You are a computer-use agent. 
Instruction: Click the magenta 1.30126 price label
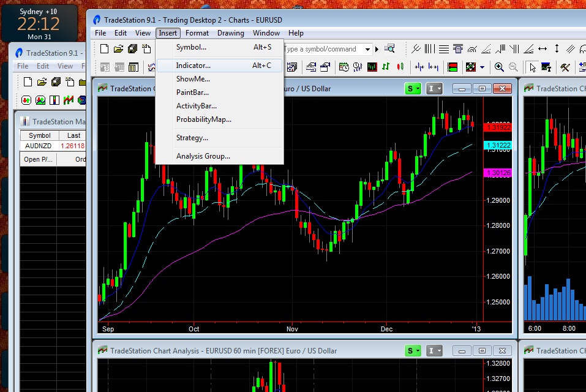pos(498,173)
